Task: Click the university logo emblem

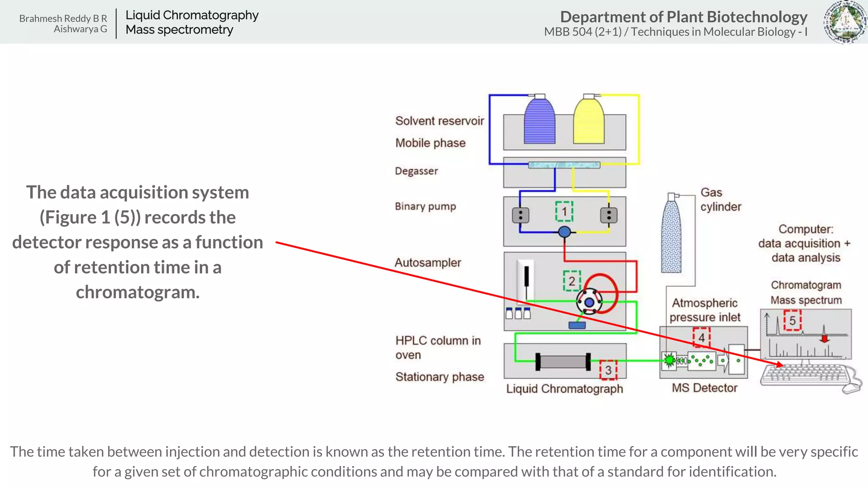Action: click(845, 22)
